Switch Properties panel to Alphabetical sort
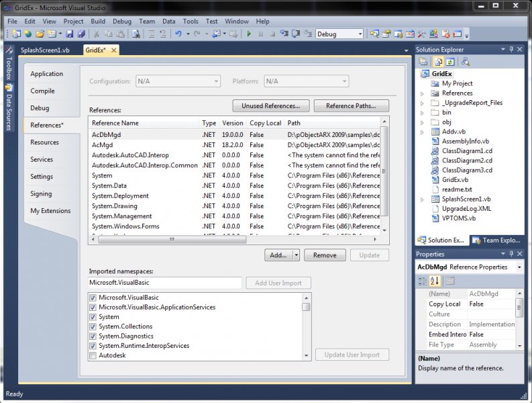This screenshot has height=403, width=532. click(435, 281)
